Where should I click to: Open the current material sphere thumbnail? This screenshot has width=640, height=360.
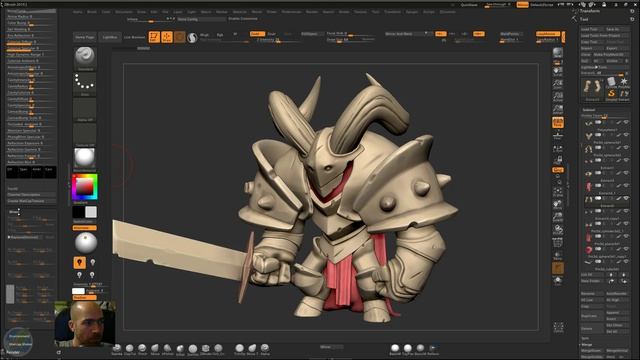pyautogui.click(x=85, y=159)
